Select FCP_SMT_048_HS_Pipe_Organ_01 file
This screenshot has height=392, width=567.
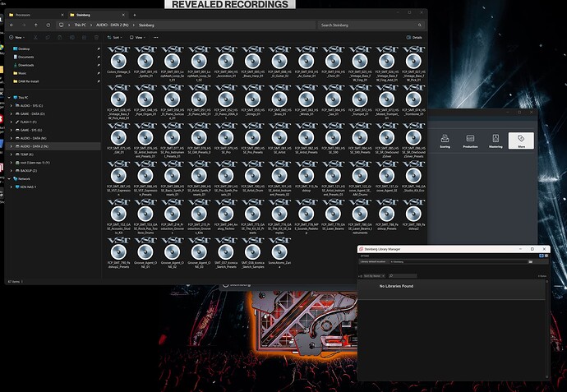(x=145, y=99)
